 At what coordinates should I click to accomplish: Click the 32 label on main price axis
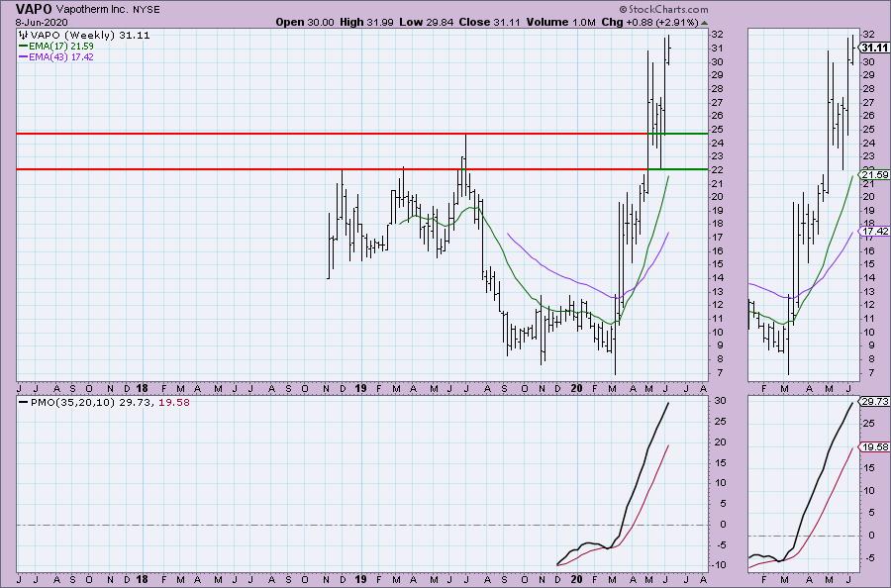point(718,35)
